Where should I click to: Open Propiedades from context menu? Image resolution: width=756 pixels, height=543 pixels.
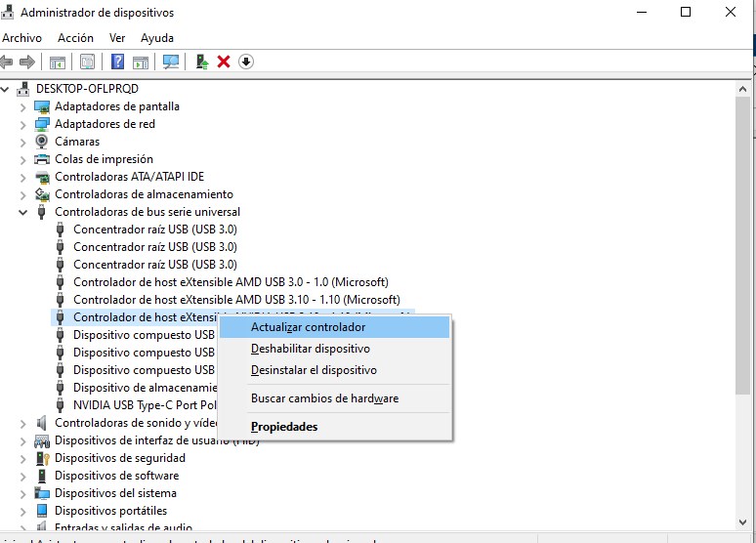point(335,427)
